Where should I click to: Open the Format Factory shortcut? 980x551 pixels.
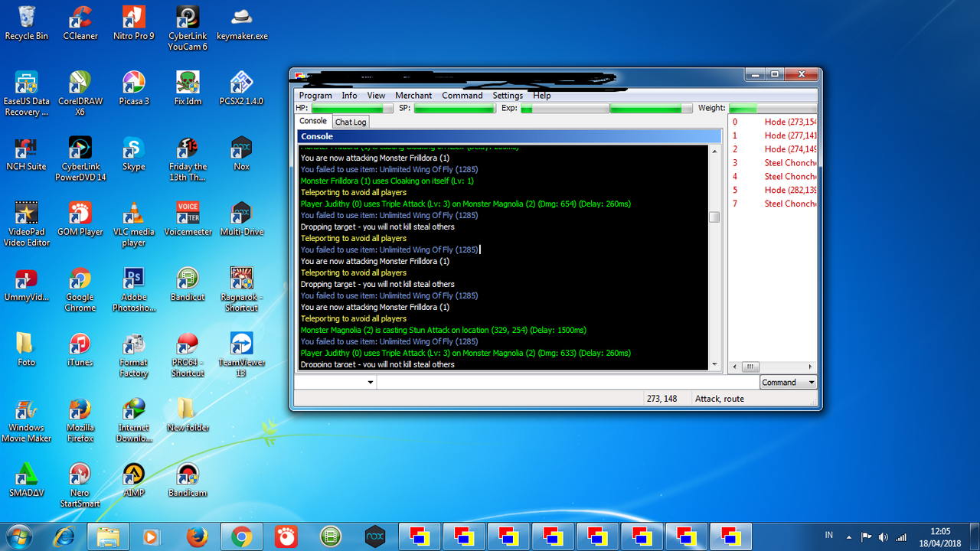tap(134, 354)
